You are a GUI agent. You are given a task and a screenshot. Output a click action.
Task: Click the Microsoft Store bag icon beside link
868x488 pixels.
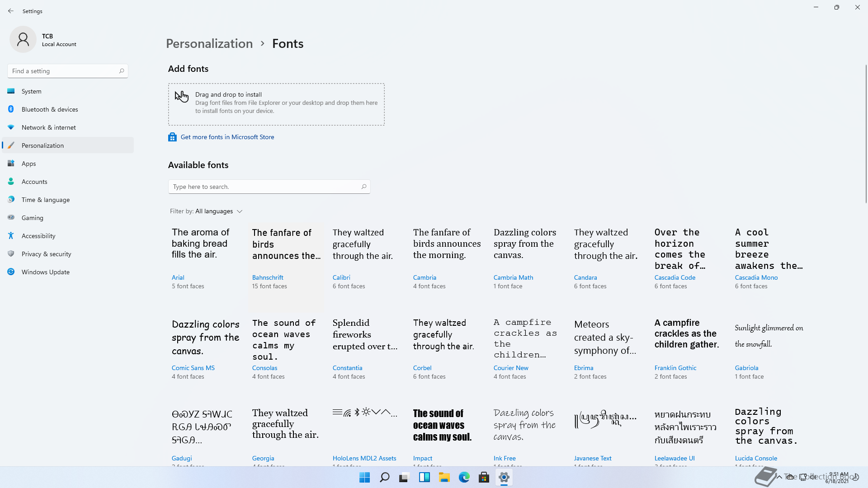click(x=172, y=137)
